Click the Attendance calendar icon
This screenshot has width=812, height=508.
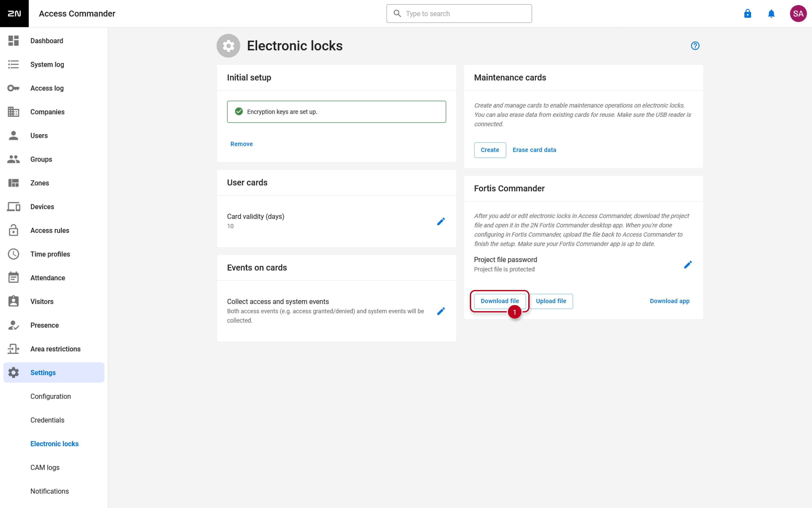(13, 277)
